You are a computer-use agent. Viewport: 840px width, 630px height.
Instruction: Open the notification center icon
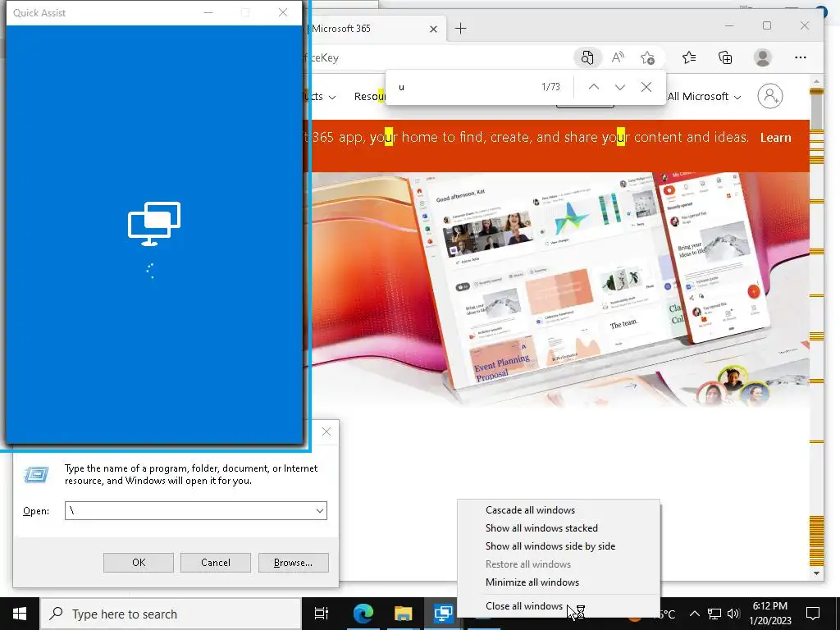pos(813,614)
